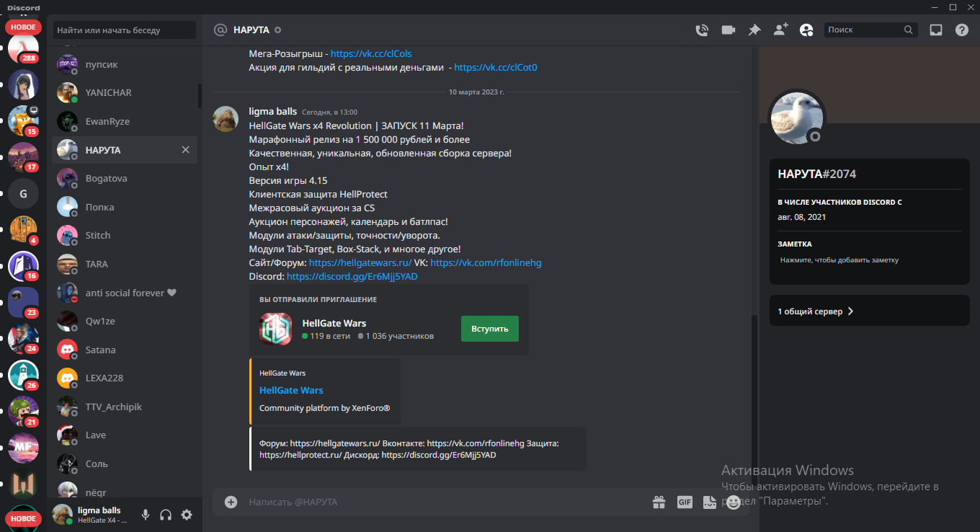Start a voice call with НАРУТА
Screen dimensions: 980x532
(x=701, y=30)
